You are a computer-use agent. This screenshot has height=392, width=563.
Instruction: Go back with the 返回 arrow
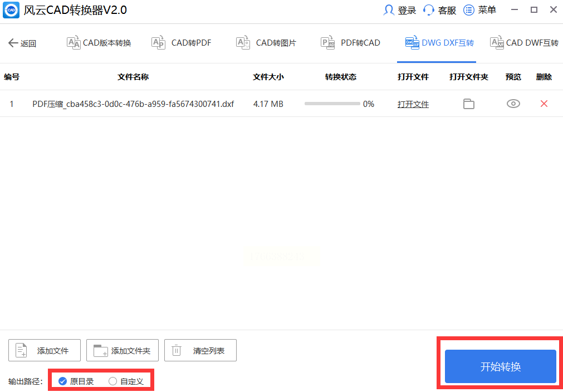click(x=22, y=43)
